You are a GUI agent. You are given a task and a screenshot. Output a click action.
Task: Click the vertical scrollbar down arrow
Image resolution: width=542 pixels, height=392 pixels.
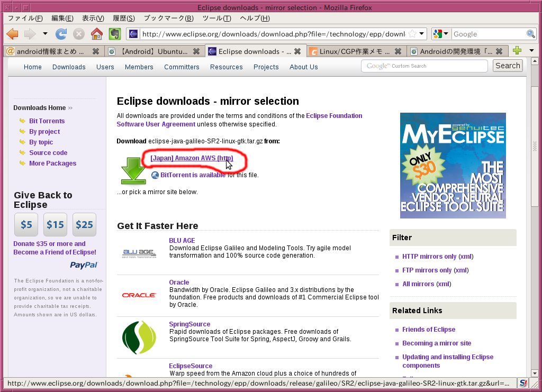tap(535, 373)
